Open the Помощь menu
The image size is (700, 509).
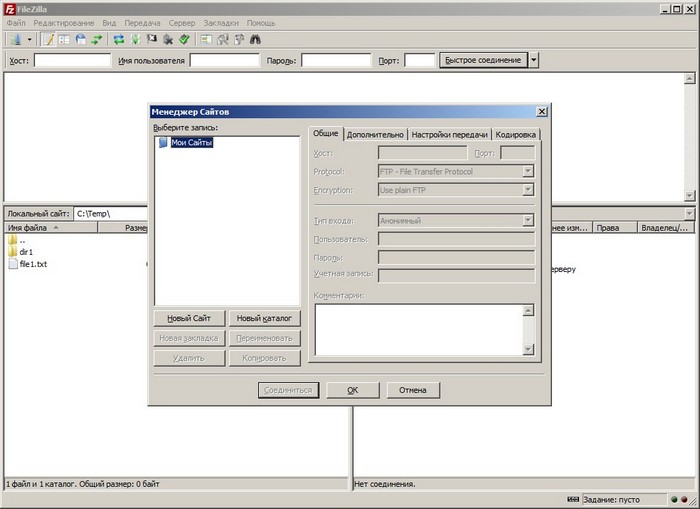click(261, 23)
